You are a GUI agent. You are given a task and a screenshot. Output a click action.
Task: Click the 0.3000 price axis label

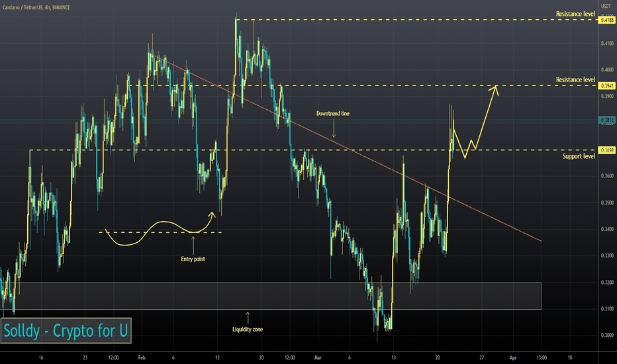click(x=607, y=336)
